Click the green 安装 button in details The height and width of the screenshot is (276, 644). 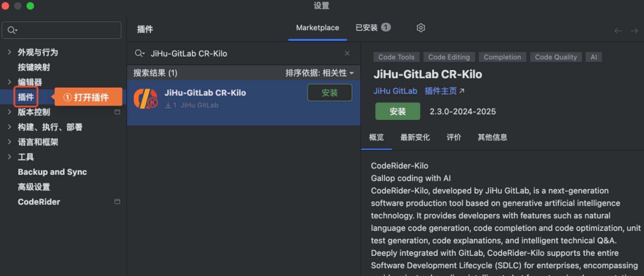[x=397, y=111]
